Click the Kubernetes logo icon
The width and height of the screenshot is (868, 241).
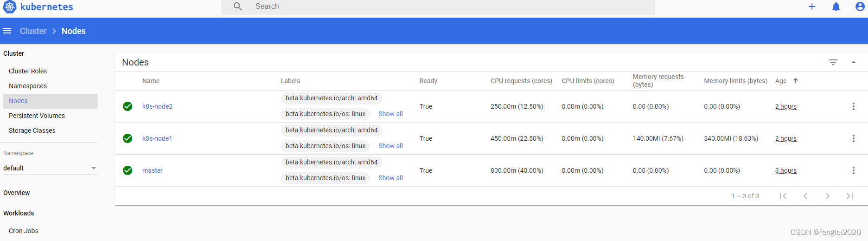[x=10, y=7]
